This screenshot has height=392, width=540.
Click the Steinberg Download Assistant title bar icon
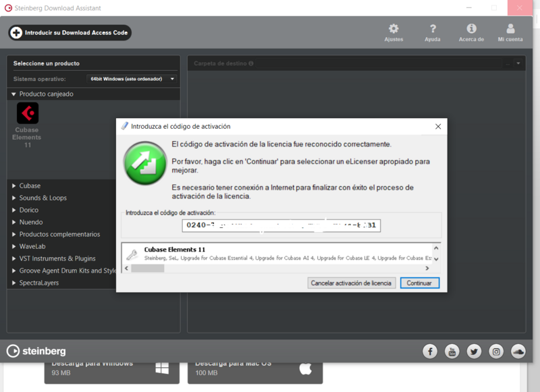pos(8,7)
